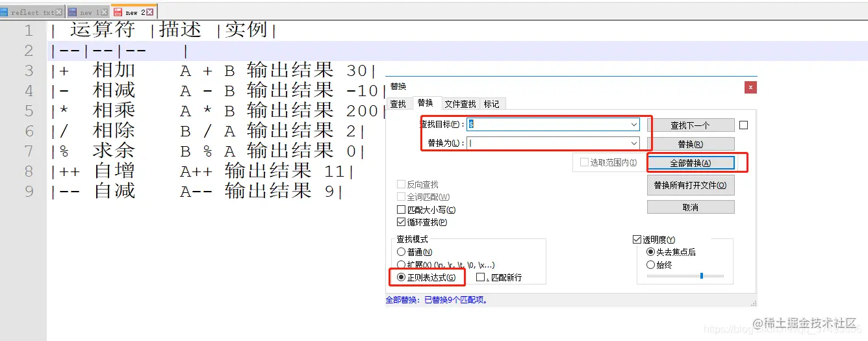Open the 文件查找 tab
The width and height of the screenshot is (868, 341).
click(460, 104)
